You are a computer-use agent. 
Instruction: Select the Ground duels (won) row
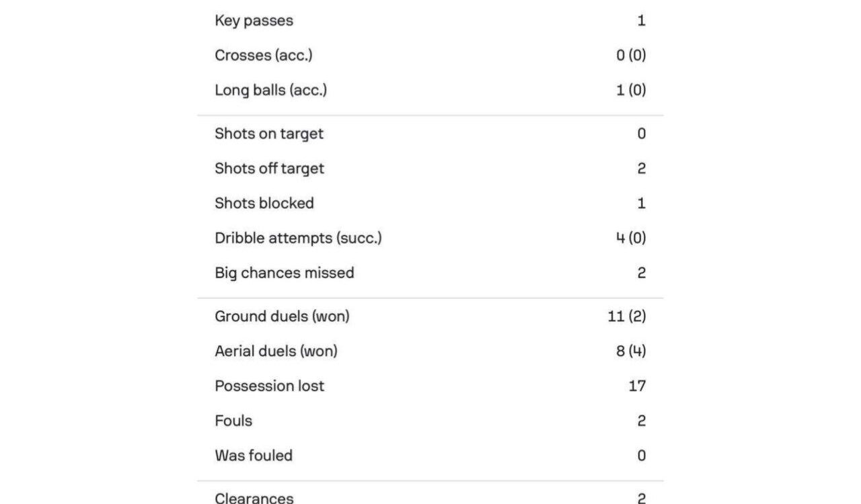[x=430, y=317]
